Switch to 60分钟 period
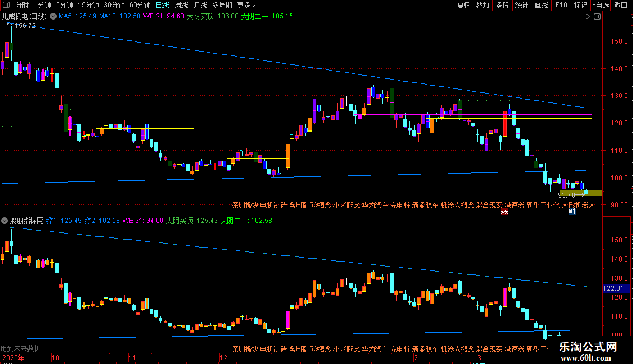This screenshot has height=364, width=633. tap(140, 5)
